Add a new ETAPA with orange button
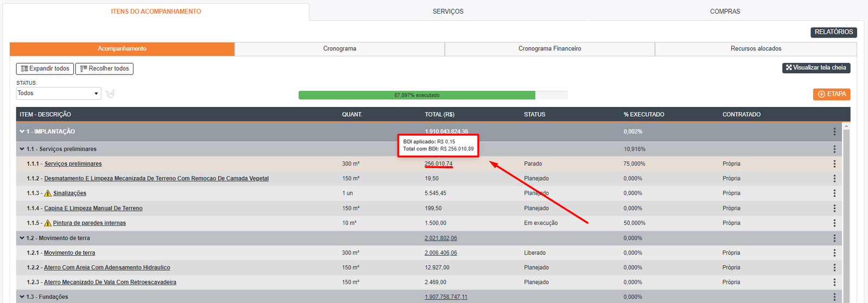 (x=831, y=94)
